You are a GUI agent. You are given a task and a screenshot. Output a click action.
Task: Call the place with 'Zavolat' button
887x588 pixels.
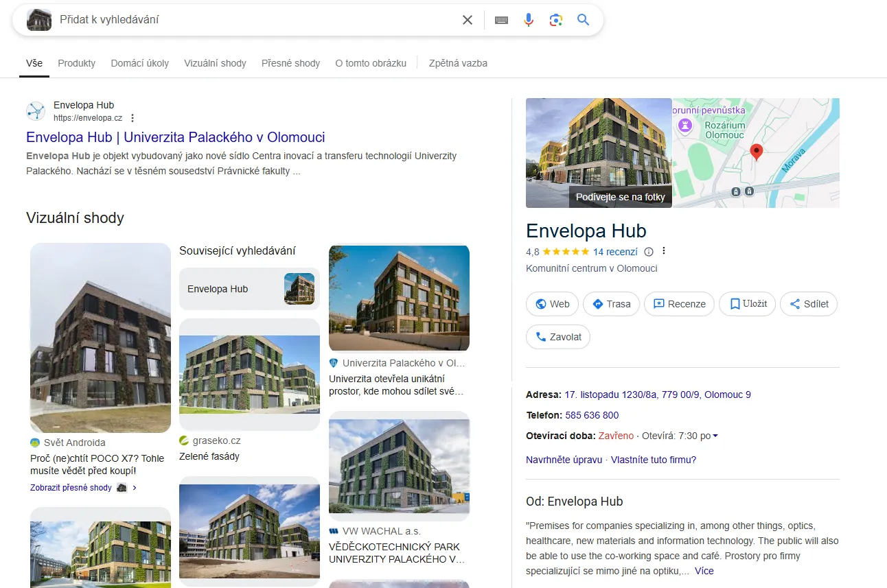pyautogui.click(x=558, y=337)
